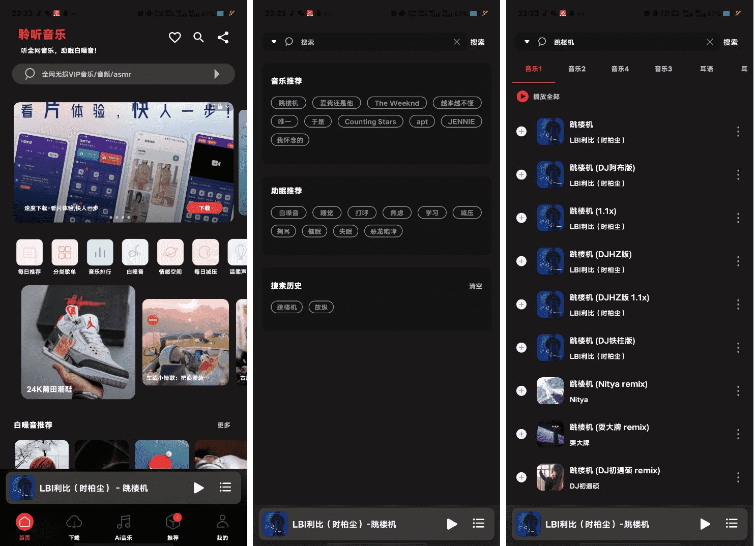Toggle add button for 跳楼机 (Nitya remix)
The width and height of the screenshot is (756, 546).
521,391
